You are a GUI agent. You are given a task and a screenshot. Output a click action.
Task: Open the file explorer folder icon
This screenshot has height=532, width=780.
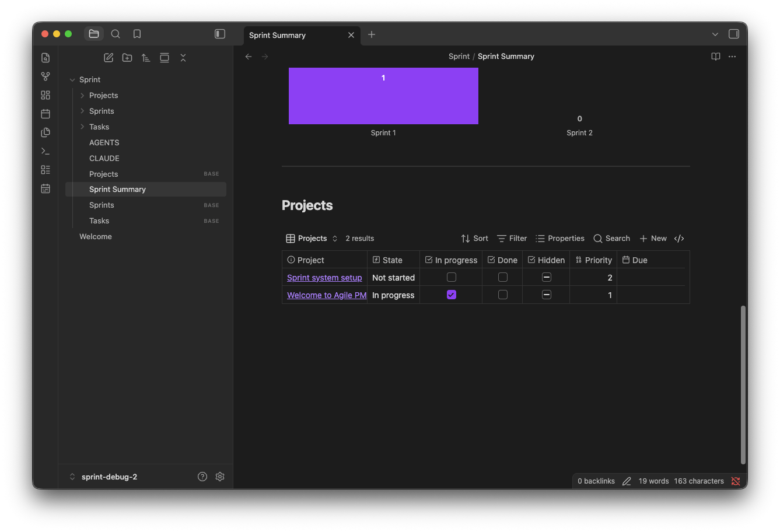(x=94, y=34)
